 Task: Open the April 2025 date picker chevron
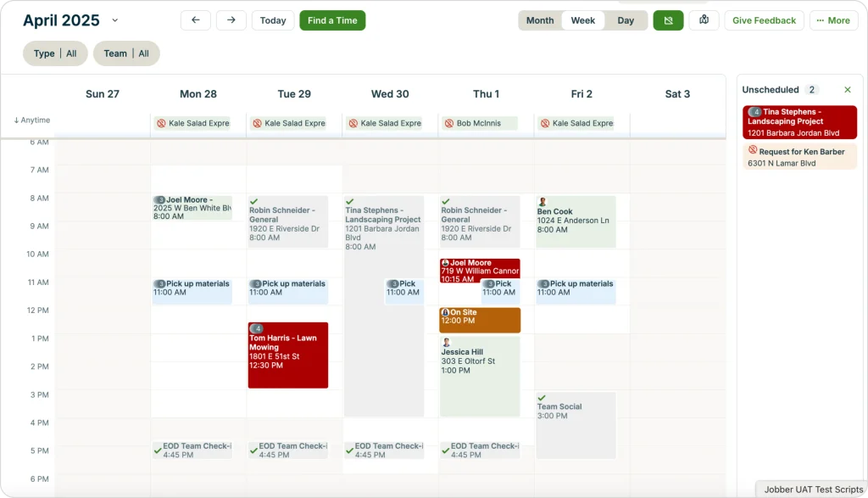coord(115,20)
